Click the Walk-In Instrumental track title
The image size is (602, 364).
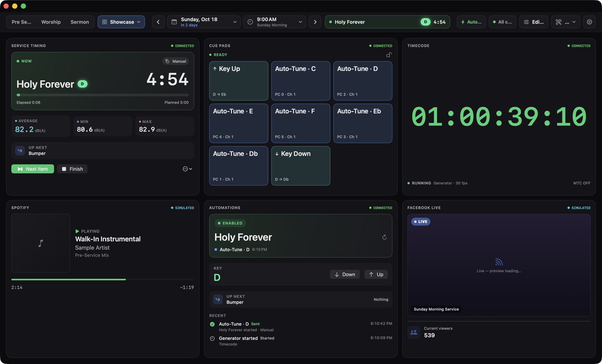point(108,239)
